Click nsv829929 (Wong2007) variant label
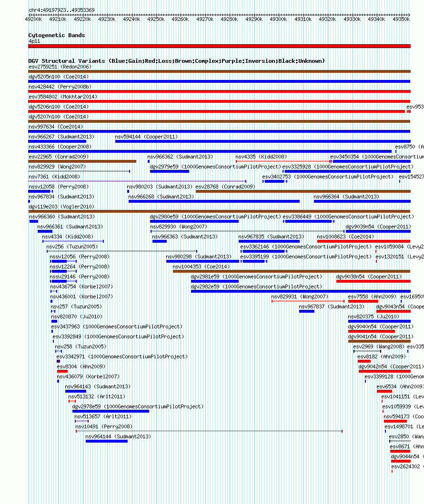 click(x=57, y=167)
